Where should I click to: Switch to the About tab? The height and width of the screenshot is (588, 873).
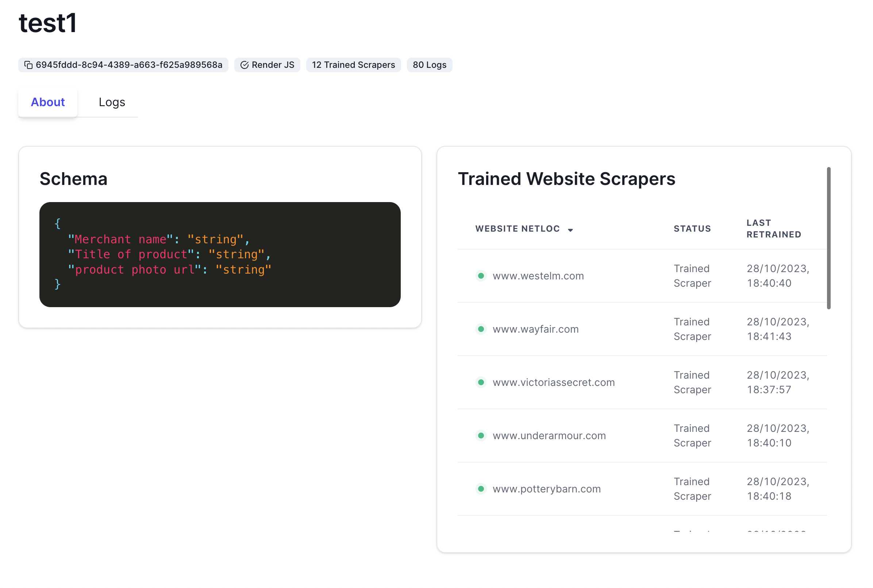(48, 102)
